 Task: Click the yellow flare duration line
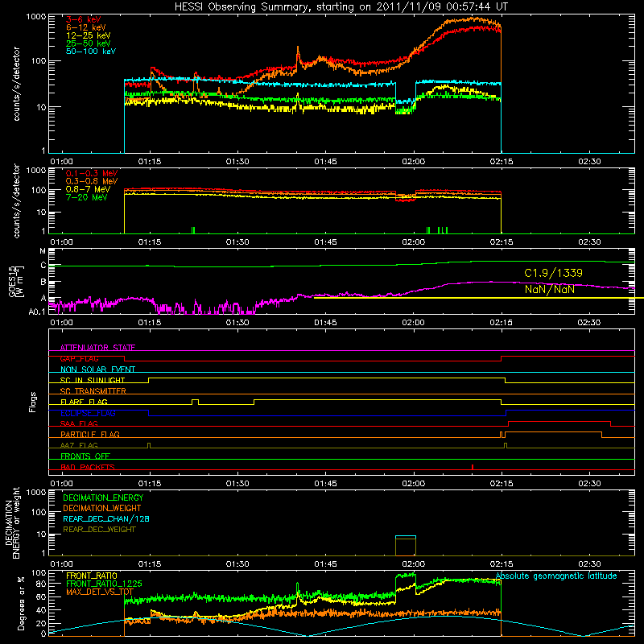click(478, 298)
